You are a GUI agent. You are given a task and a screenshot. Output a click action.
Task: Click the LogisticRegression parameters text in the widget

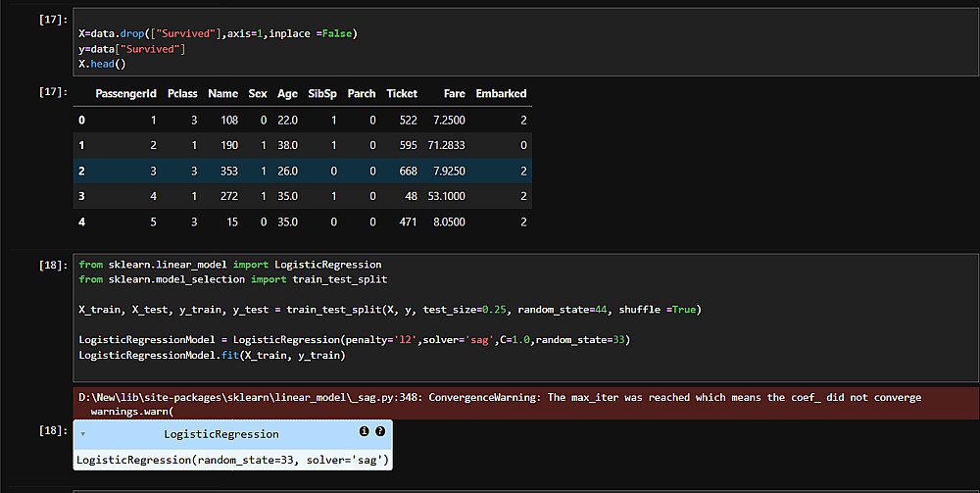233,460
